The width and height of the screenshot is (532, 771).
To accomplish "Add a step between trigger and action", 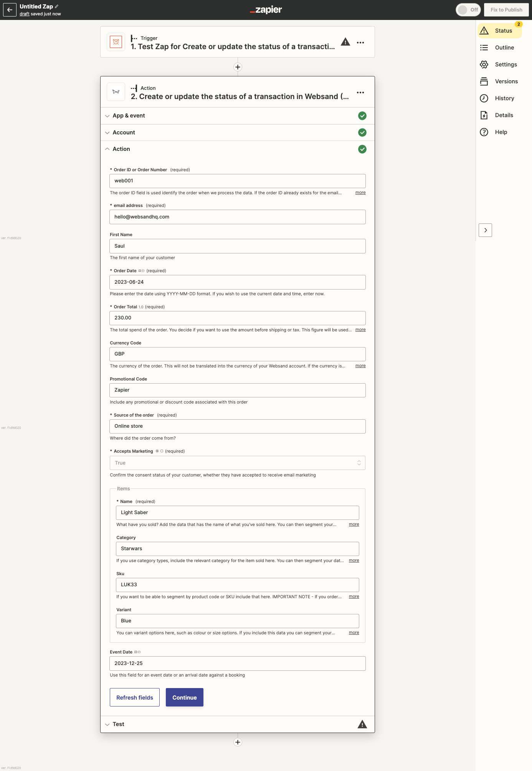I will coord(238,67).
